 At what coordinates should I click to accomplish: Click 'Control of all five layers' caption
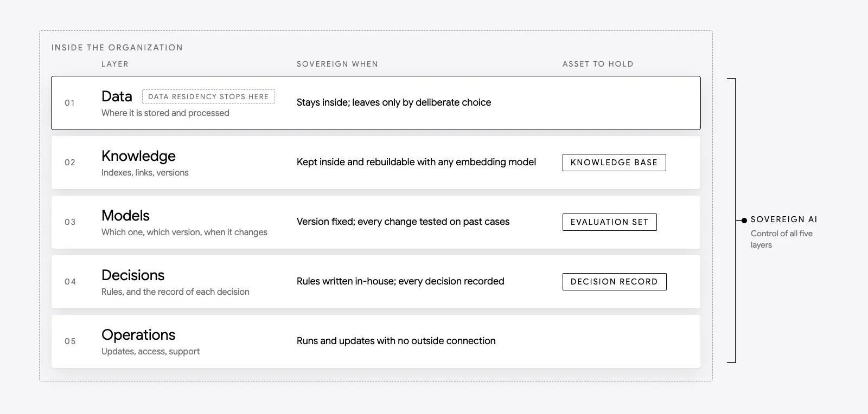782,239
